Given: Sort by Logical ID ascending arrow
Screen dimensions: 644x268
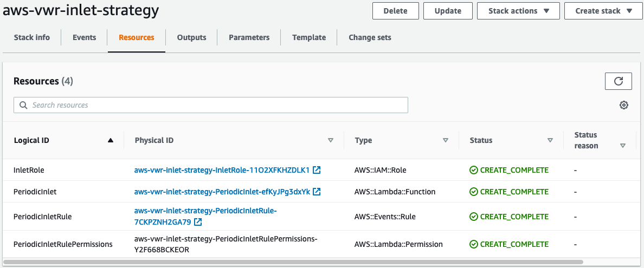Looking at the screenshot, I should point(111,140).
